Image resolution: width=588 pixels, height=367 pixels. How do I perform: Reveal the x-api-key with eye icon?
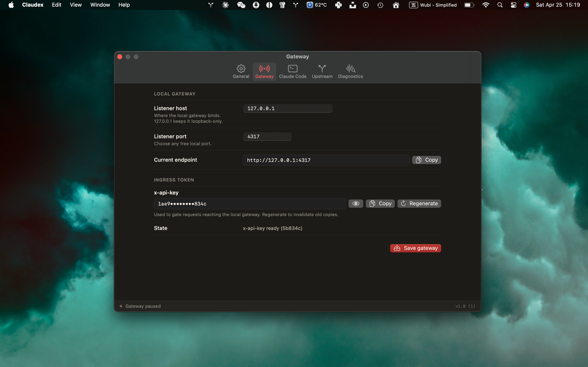click(356, 204)
